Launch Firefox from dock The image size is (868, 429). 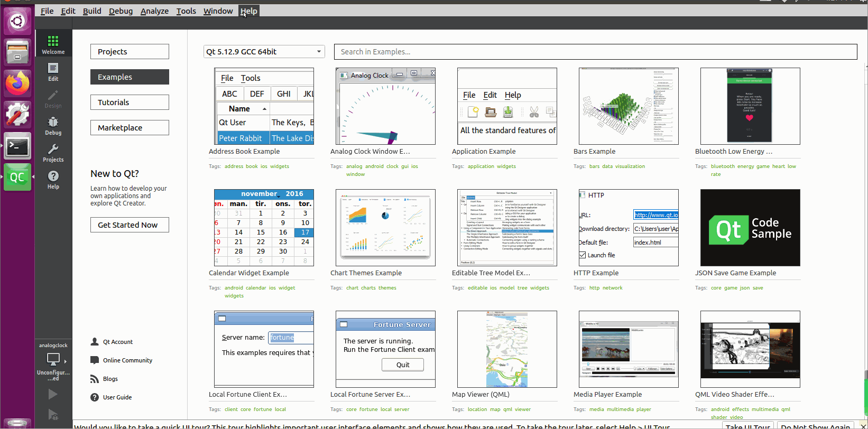click(x=17, y=83)
